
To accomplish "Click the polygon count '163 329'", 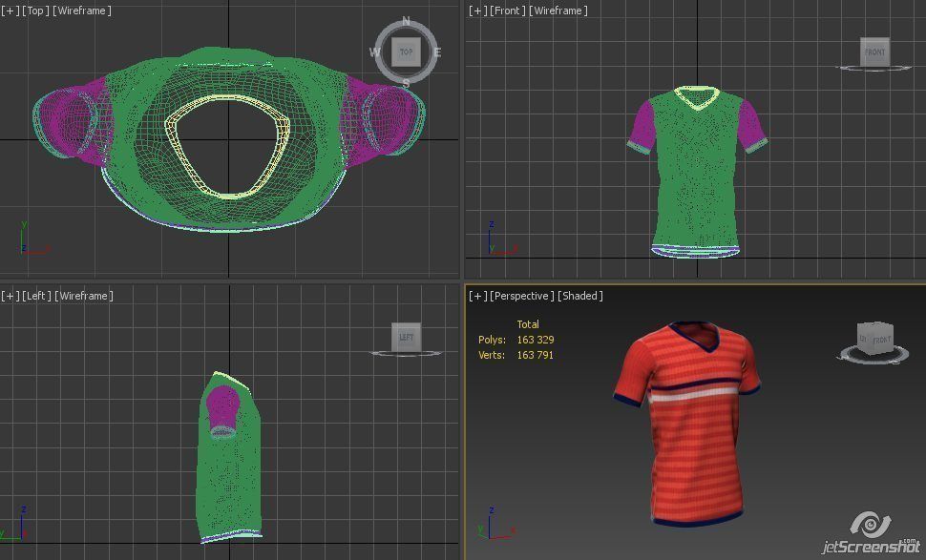I will pyautogui.click(x=535, y=340).
